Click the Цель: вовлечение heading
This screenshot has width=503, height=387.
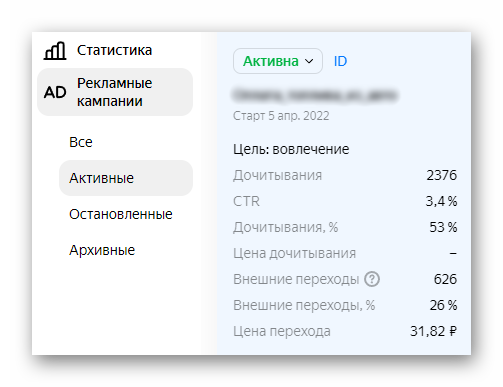pyautogui.click(x=291, y=149)
